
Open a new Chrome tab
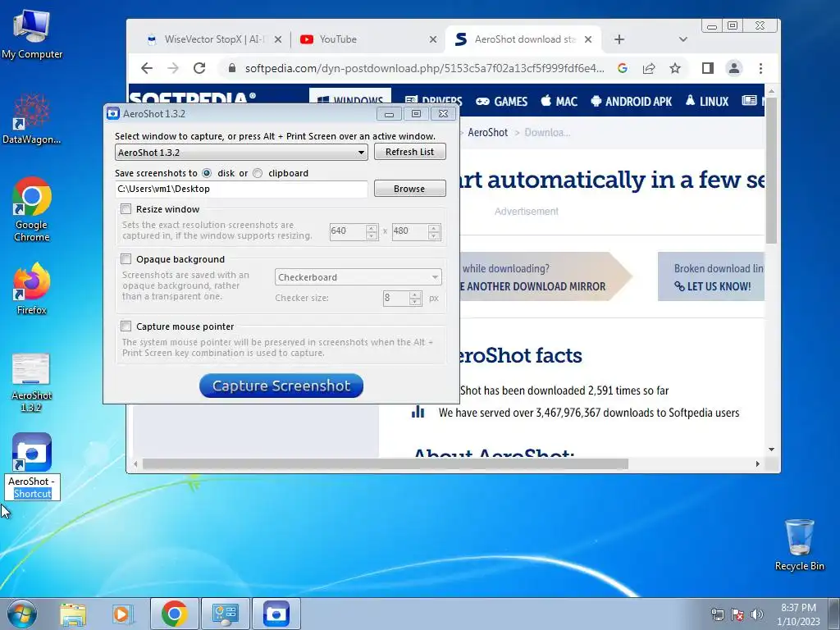pos(619,39)
